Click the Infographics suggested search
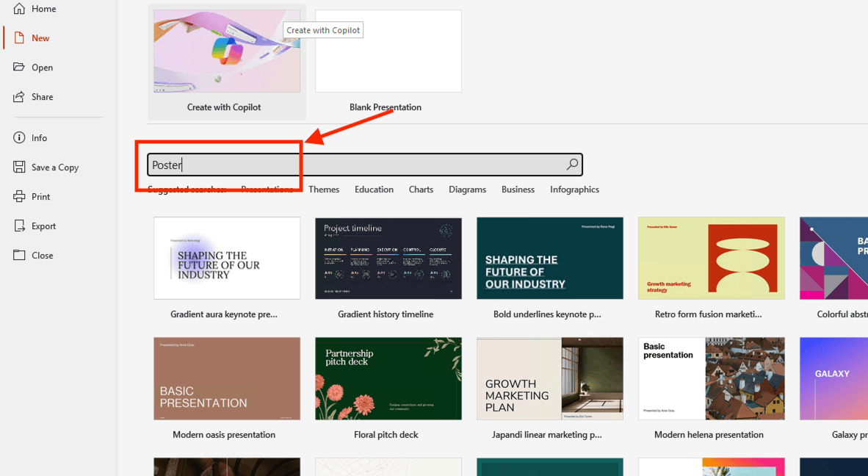Viewport: 868px width, 476px height. [x=574, y=190]
